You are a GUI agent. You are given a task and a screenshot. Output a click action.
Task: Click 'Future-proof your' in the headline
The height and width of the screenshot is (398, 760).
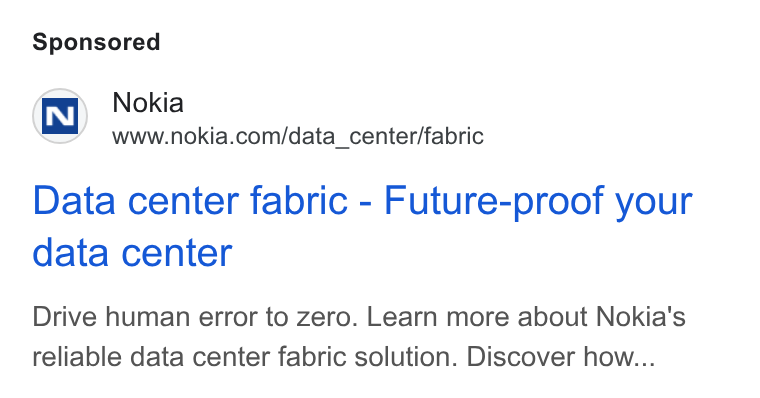(538, 202)
